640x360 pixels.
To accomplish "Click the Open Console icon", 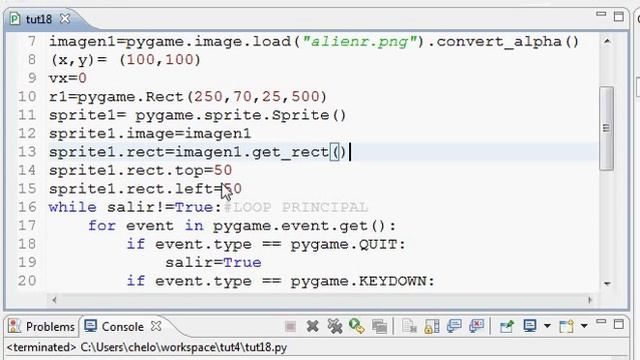I will pos(567,327).
